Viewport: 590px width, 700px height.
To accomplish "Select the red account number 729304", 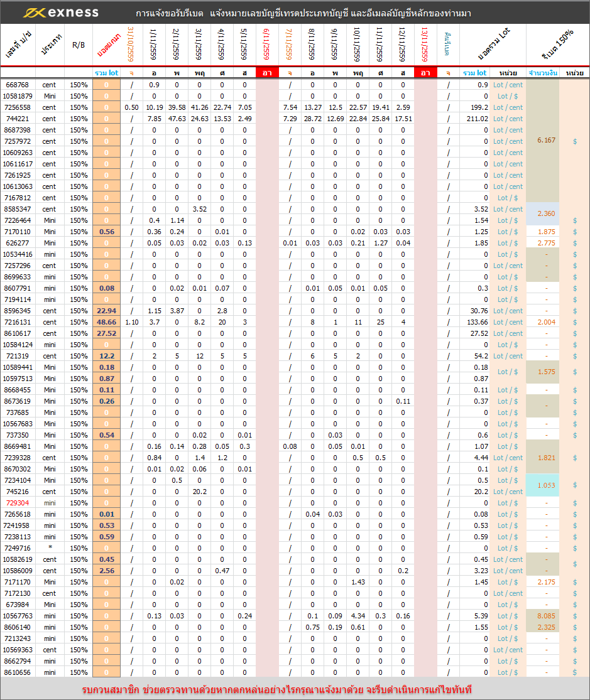I will click(x=18, y=503).
